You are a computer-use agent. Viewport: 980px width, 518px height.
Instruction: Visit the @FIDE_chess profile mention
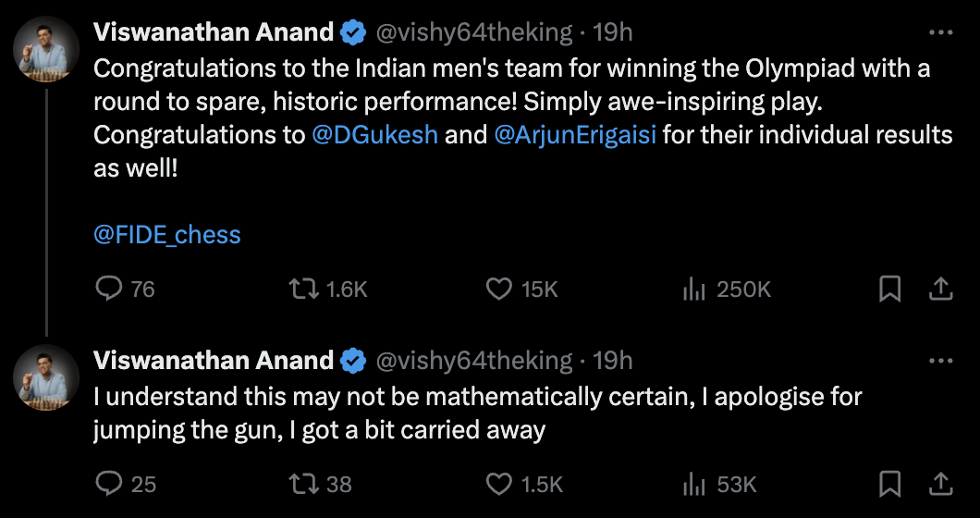(x=167, y=235)
